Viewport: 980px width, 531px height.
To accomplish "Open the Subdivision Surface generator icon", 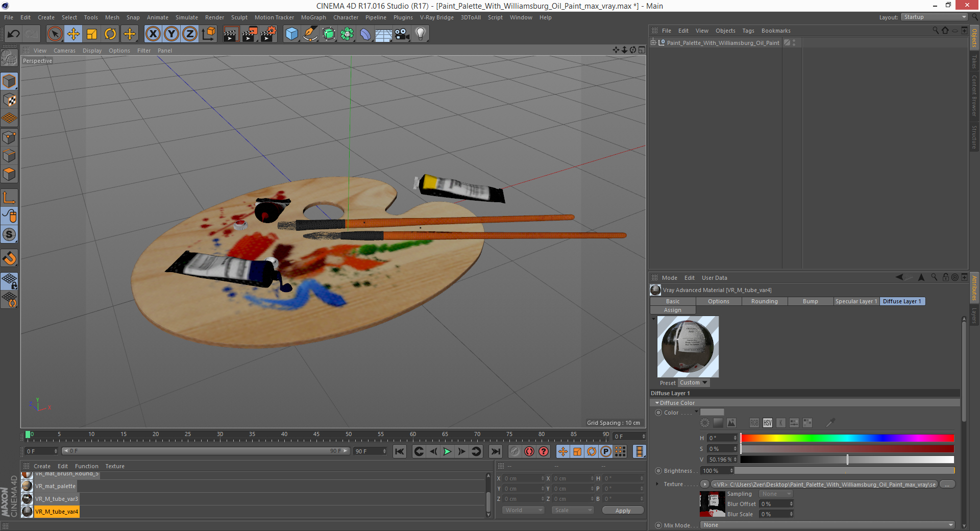I will coord(329,34).
